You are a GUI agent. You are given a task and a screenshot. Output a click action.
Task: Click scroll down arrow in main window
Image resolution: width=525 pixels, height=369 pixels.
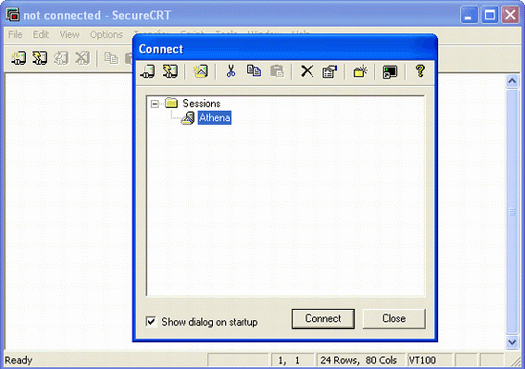tap(512, 342)
